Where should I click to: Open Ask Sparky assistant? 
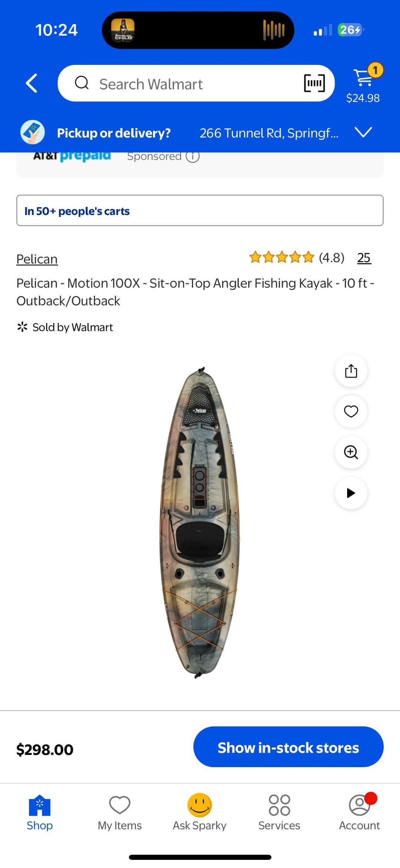pyautogui.click(x=200, y=812)
